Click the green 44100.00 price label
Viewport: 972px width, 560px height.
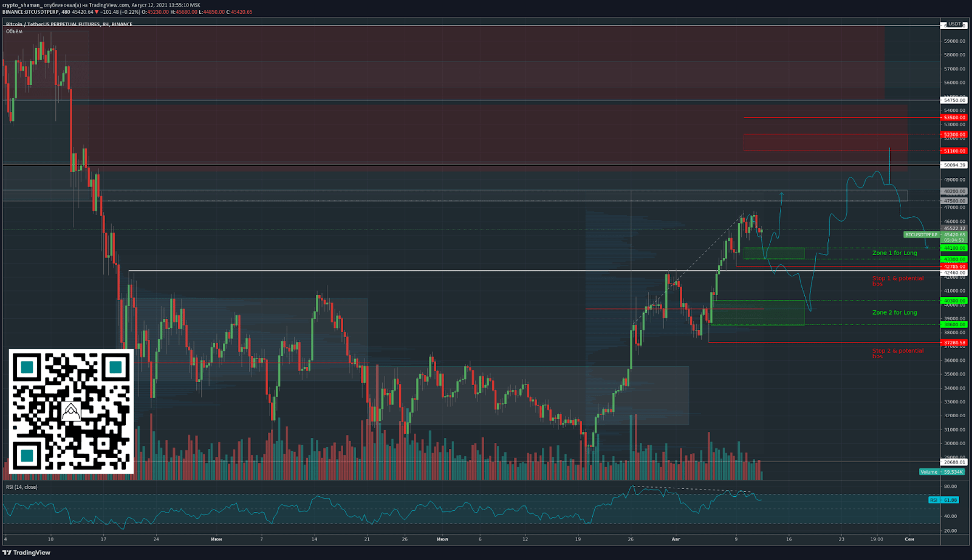click(954, 248)
